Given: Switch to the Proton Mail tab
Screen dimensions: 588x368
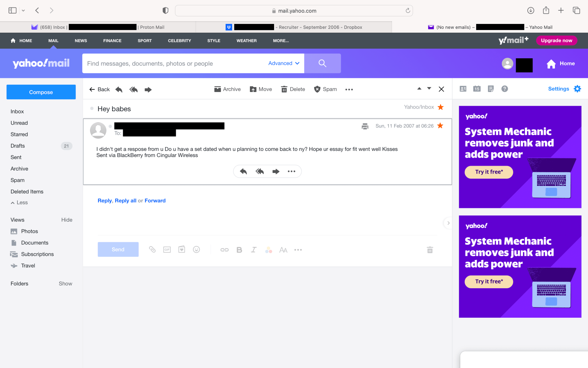Looking at the screenshot, I should tap(98, 27).
